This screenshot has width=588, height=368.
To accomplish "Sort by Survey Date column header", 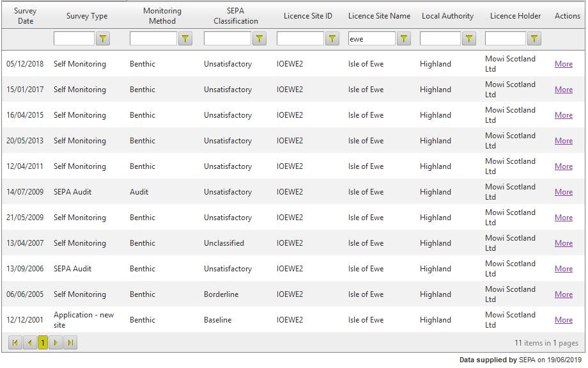I will click(x=26, y=16).
